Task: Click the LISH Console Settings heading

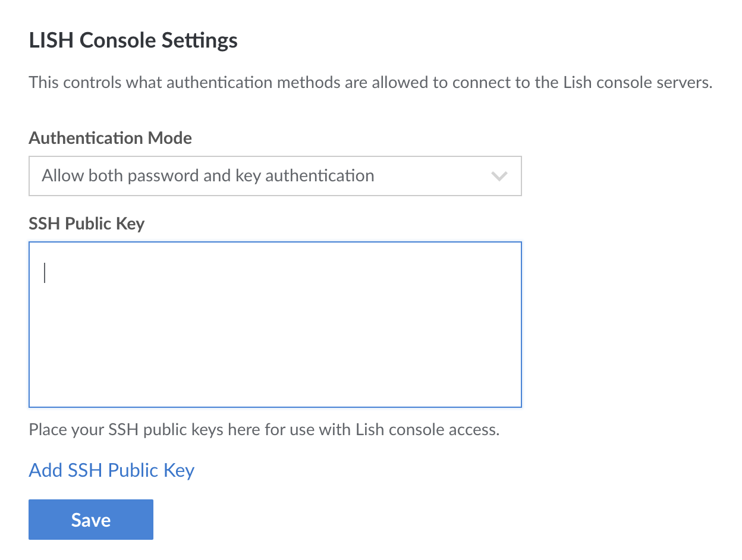Action: pyautogui.click(x=133, y=40)
